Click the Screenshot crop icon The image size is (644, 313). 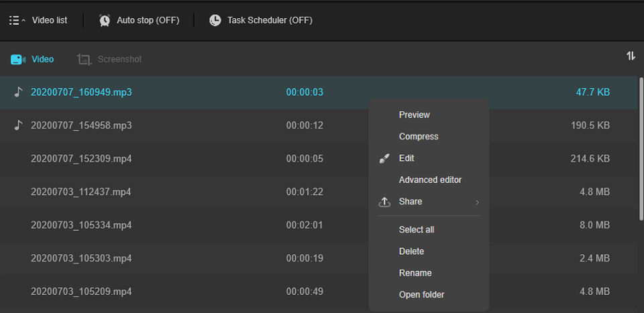coord(84,60)
